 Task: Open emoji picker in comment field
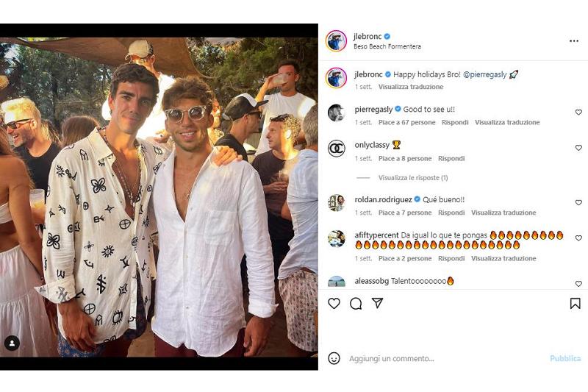(x=334, y=358)
